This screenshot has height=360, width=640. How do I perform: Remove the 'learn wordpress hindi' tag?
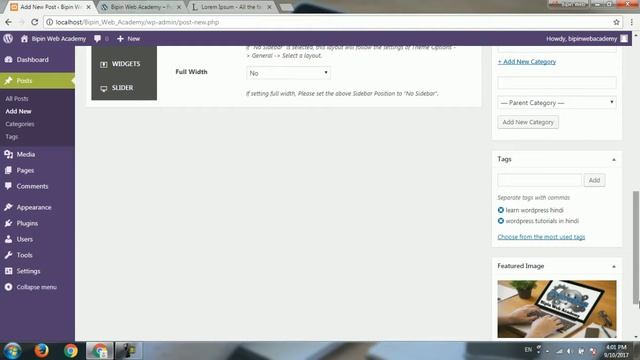[501, 210]
